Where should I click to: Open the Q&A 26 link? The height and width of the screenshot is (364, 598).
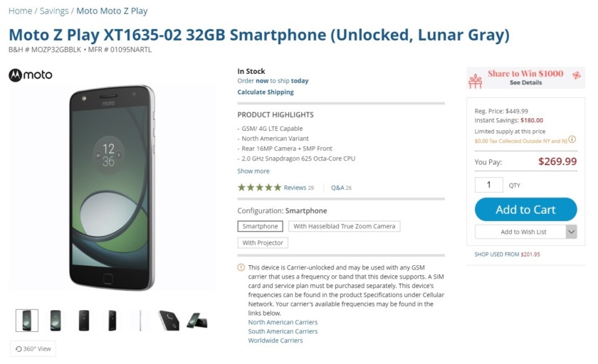coord(341,187)
